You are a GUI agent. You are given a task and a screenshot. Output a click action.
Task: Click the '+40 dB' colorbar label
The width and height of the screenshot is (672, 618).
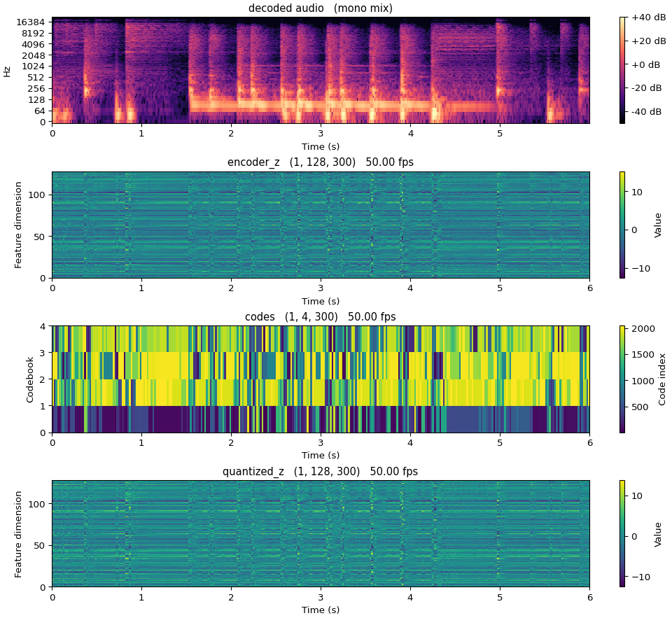pos(649,17)
